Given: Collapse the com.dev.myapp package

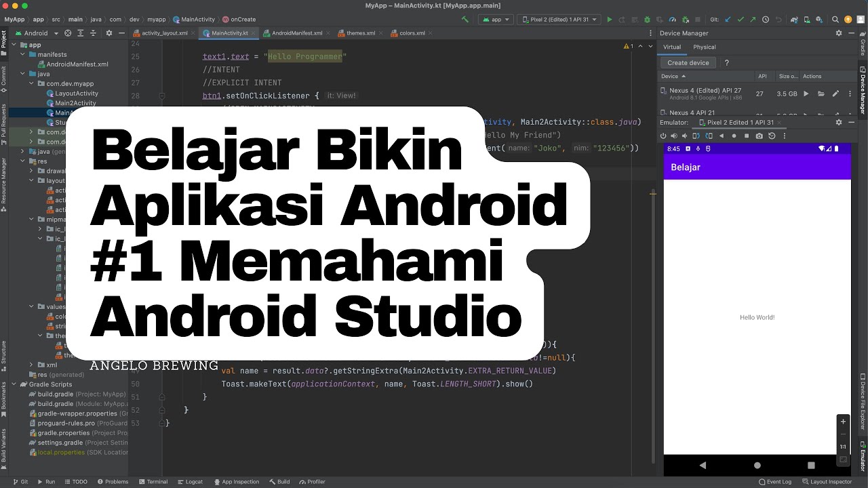Looking at the screenshot, I should pos(31,83).
